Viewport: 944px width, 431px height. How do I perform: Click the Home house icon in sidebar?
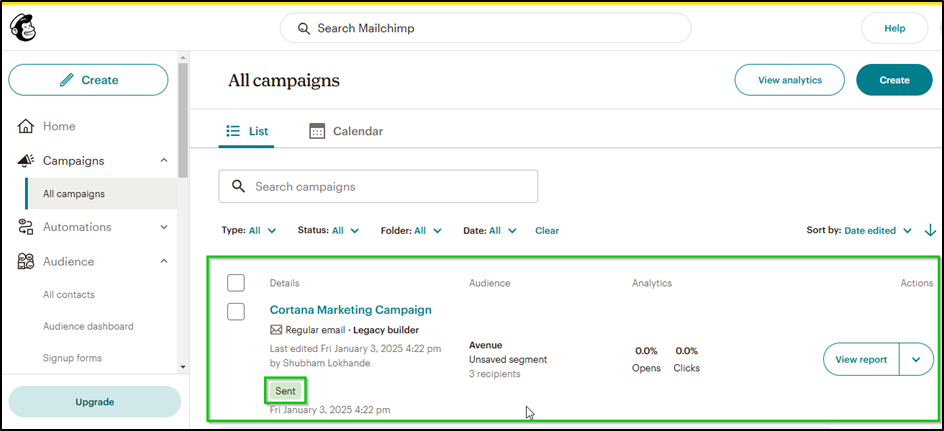point(27,127)
